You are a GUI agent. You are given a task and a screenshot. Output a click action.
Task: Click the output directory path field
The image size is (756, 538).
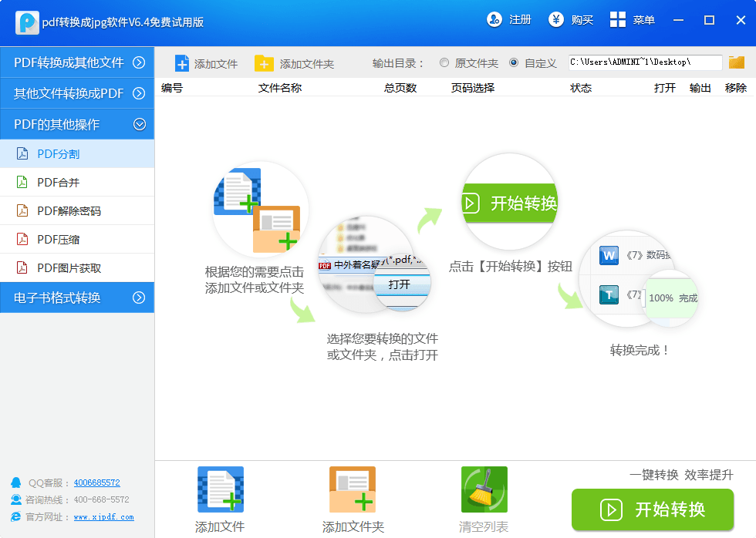pos(645,62)
